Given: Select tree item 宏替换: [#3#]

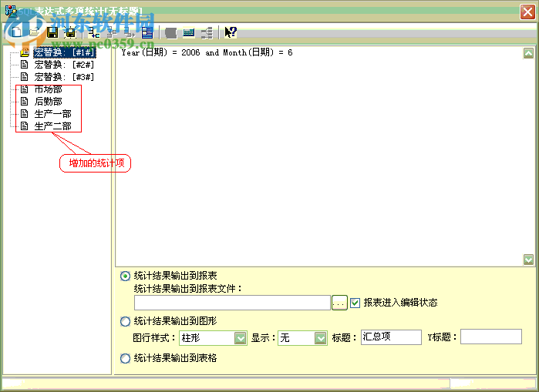Looking at the screenshot, I should pyautogui.click(x=64, y=77).
